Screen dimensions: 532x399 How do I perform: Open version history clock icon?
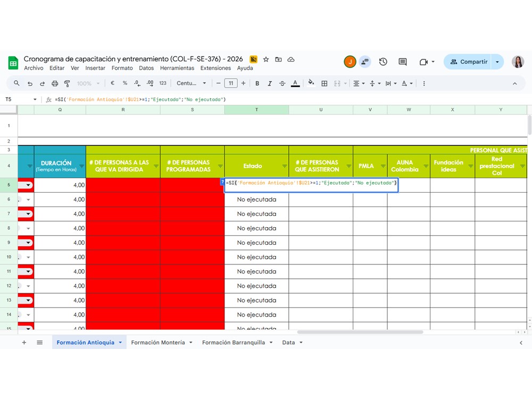click(x=383, y=62)
